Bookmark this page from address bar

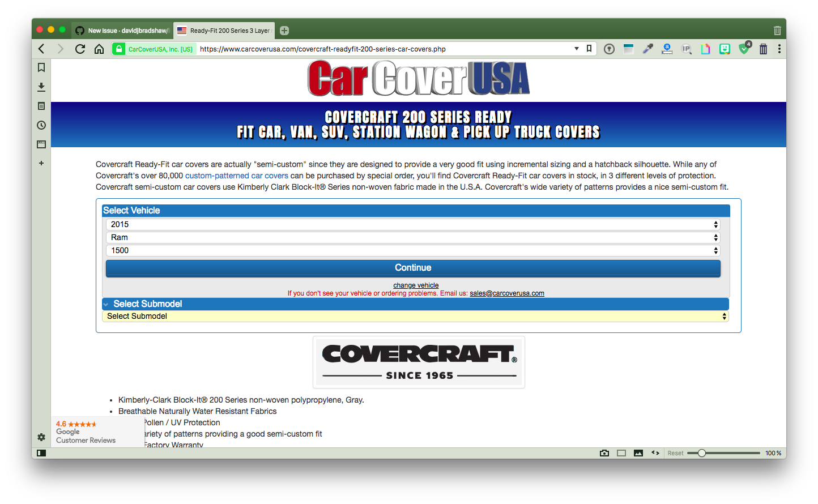tap(589, 49)
